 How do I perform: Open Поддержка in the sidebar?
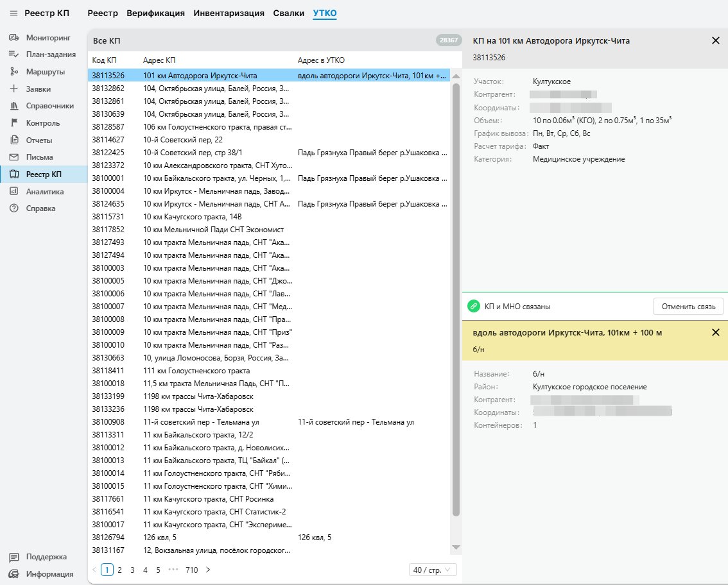tap(46, 557)
